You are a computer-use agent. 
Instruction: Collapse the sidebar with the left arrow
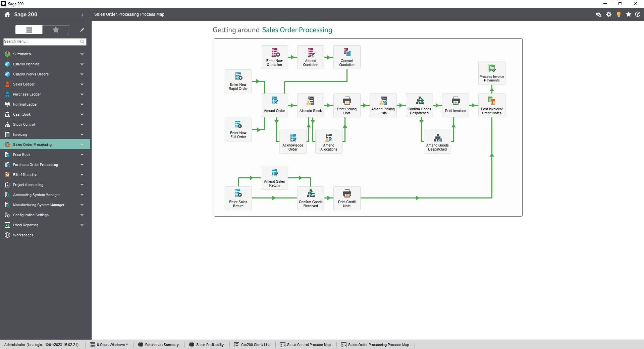click(x=82, y=15)
